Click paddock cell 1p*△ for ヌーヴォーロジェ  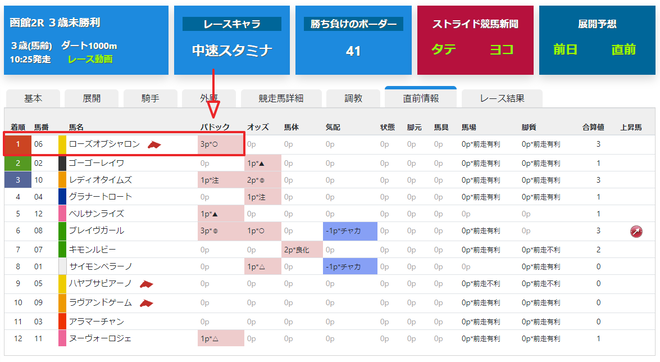[221, 338]
